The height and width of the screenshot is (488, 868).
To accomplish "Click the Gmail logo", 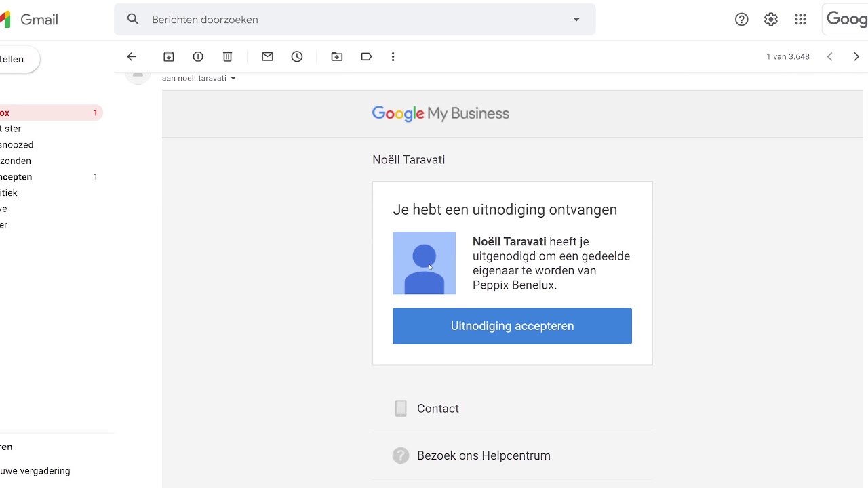I will click(29, 20).
